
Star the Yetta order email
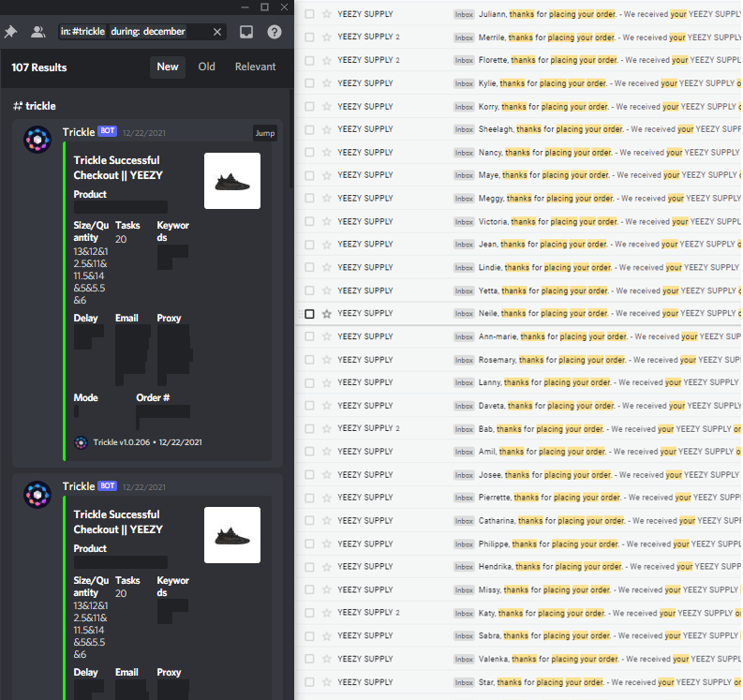point(326,290)
